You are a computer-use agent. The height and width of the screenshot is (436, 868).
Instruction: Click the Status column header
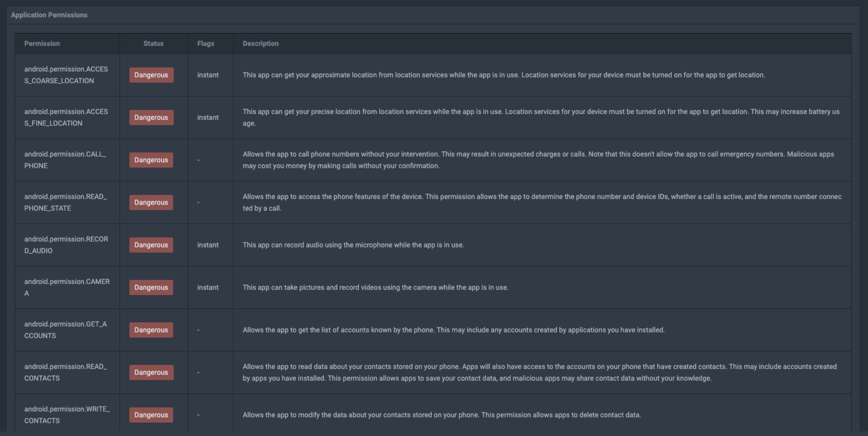pyautogui.click(x=153, y=44)
